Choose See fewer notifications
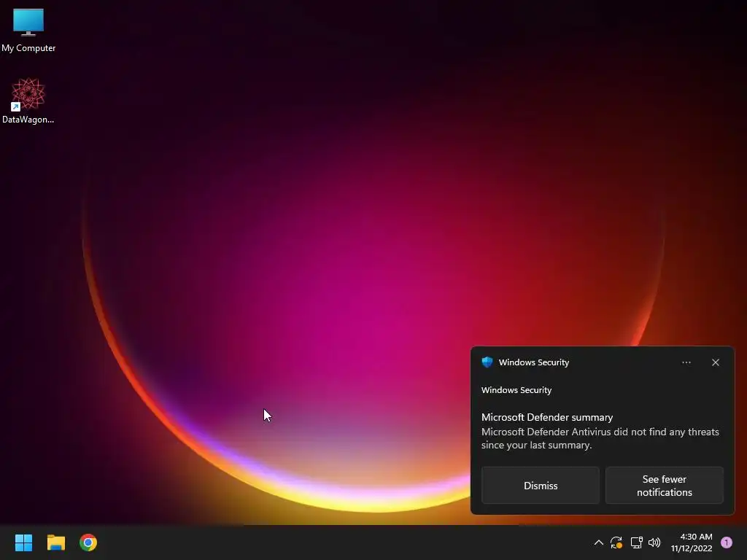 point(664,485)
